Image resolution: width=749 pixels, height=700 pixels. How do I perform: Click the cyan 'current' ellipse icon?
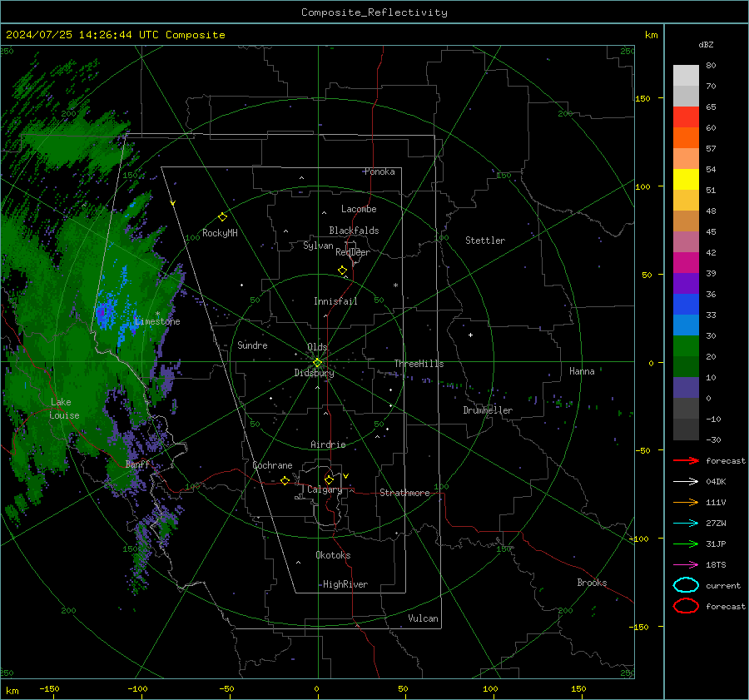(686, 585)
